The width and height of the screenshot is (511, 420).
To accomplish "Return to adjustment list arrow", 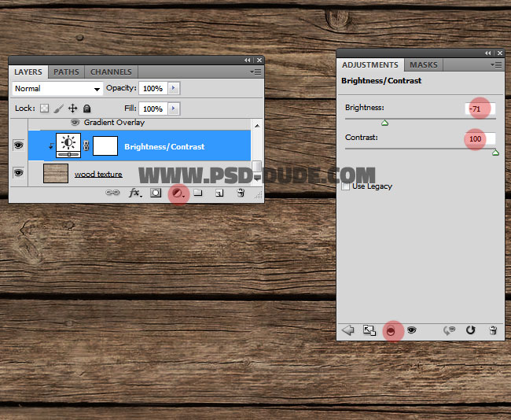I will point(348,331).
